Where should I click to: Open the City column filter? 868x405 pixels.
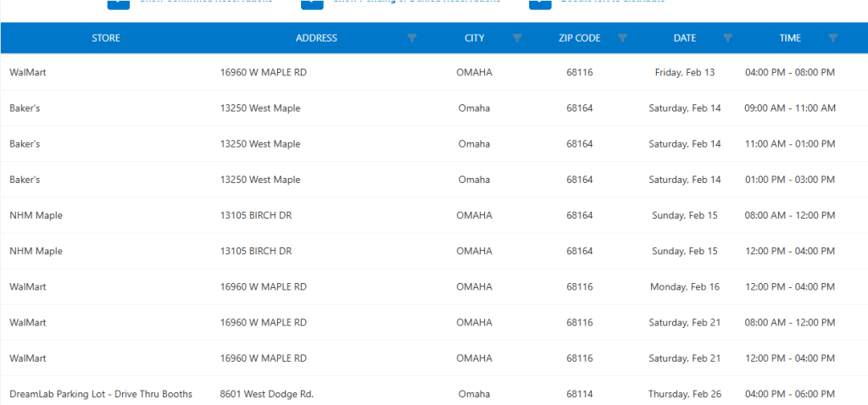click(517, 38)
